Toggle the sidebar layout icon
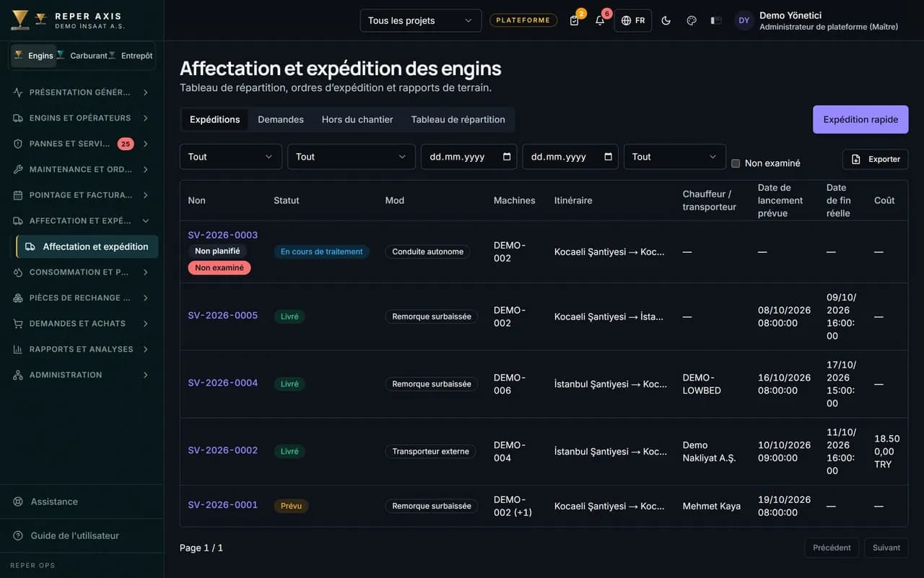The height and width of the screenshot is (578, 924). coord(716,20)
